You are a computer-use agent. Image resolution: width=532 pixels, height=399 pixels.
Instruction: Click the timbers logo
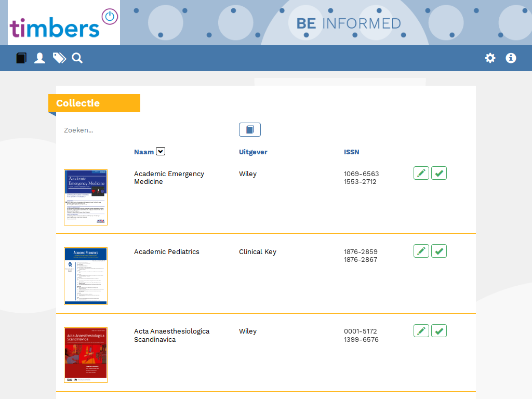(x=64, y=23)
